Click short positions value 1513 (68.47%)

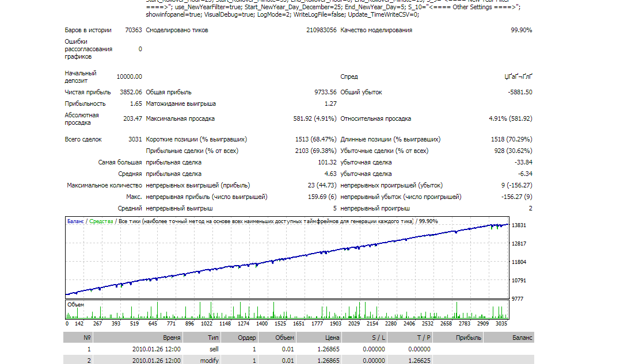315,139
